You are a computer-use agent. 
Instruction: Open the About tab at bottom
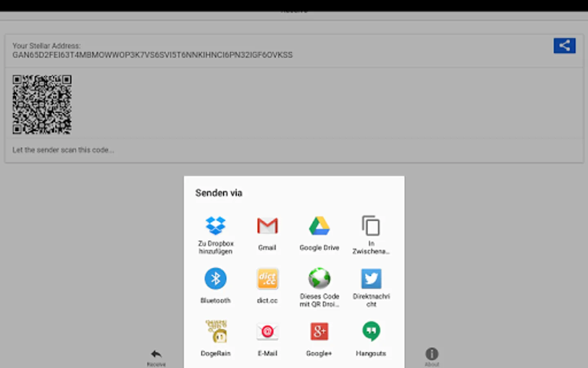(432, 358)
